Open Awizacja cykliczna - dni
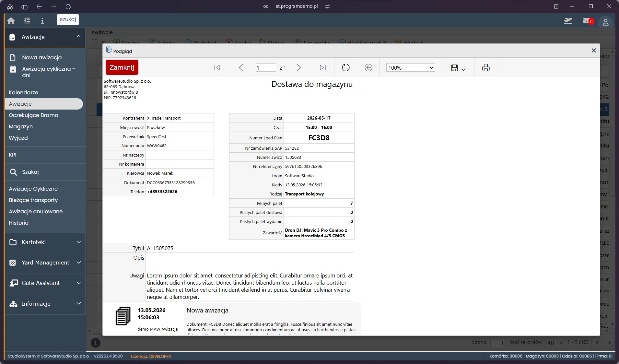 pos(48,72)
